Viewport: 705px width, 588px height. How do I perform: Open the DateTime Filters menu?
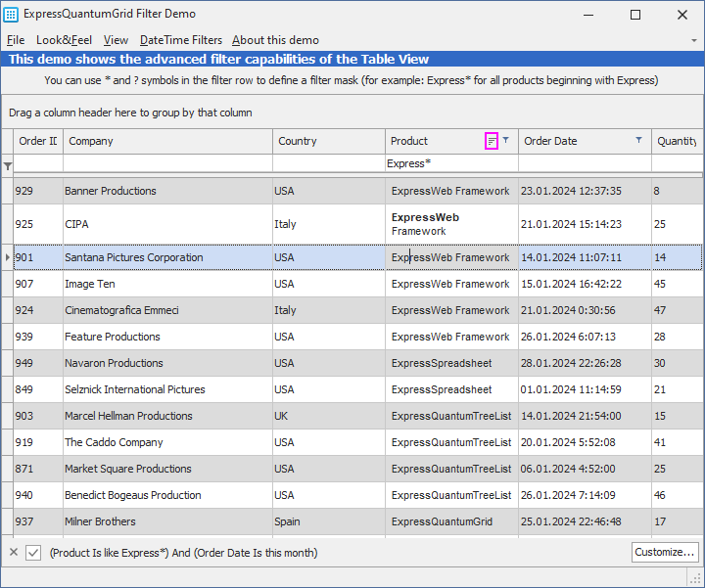tap(180, 40)
